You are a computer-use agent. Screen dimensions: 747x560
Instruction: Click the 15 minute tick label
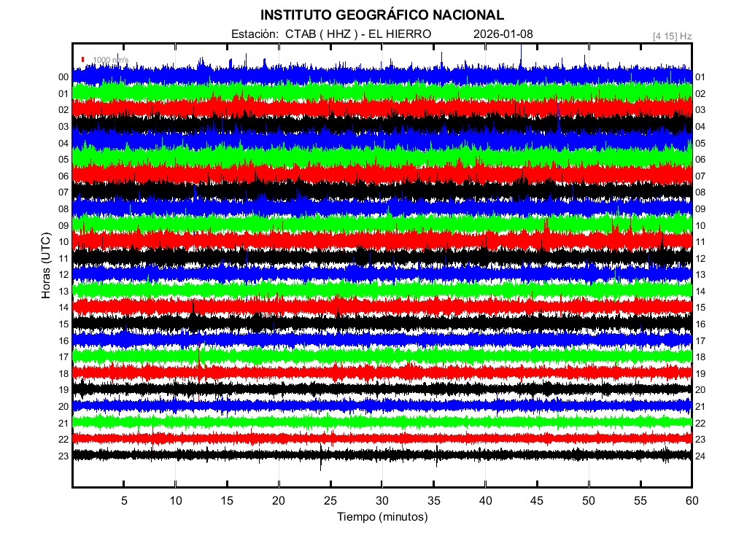tap(227, 501)
